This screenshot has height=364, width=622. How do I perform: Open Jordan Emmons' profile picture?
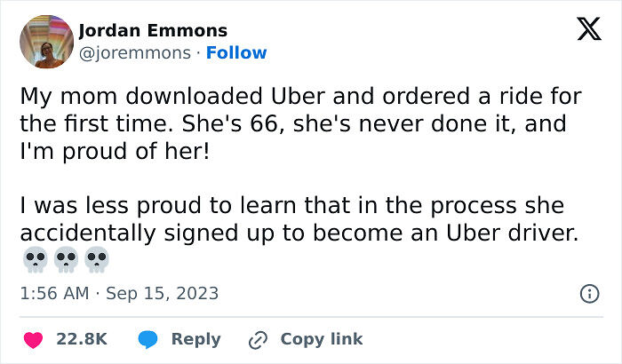point(45,41)
